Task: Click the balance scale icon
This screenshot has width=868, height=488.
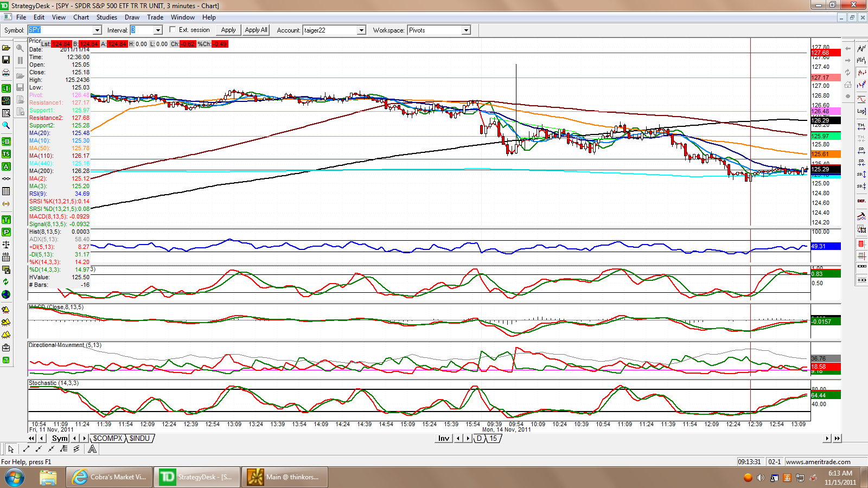Action: point(6,245)
